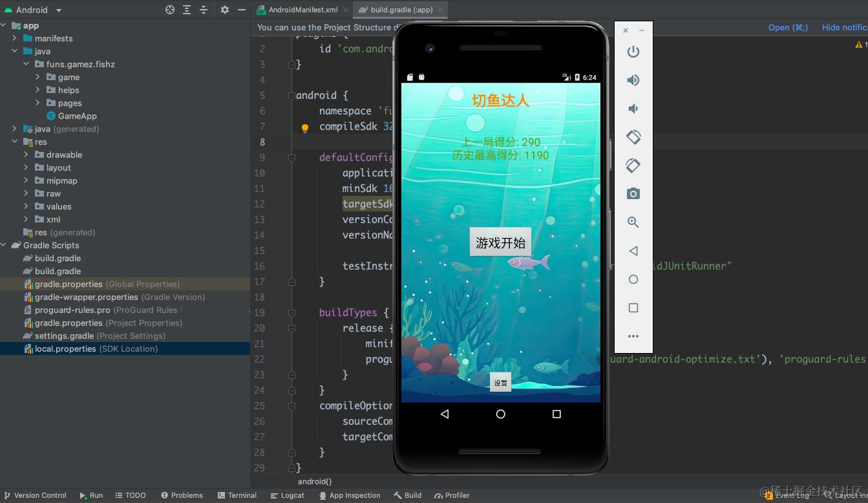868x503 pixels.
Task: Rotate the emulator screen counterclockwise
Action: coord(633,137)
